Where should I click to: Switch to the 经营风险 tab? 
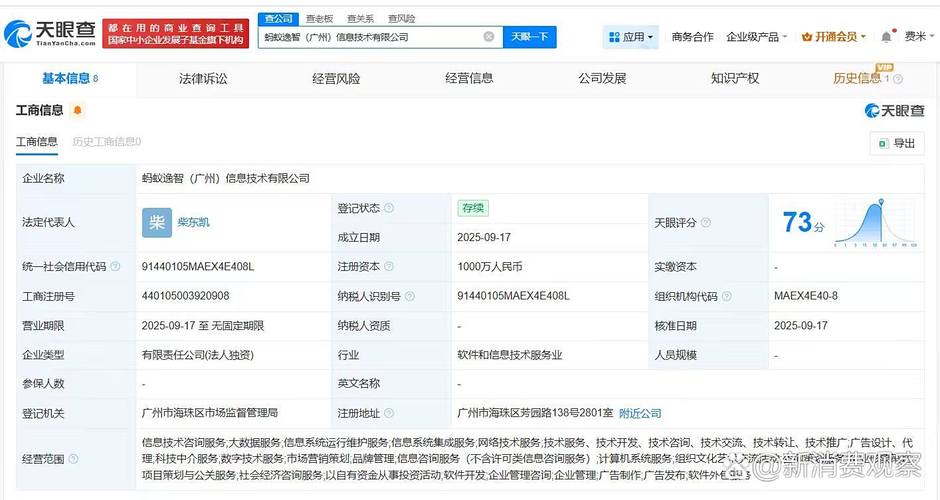pyautogui.click(x=336, y=79)
